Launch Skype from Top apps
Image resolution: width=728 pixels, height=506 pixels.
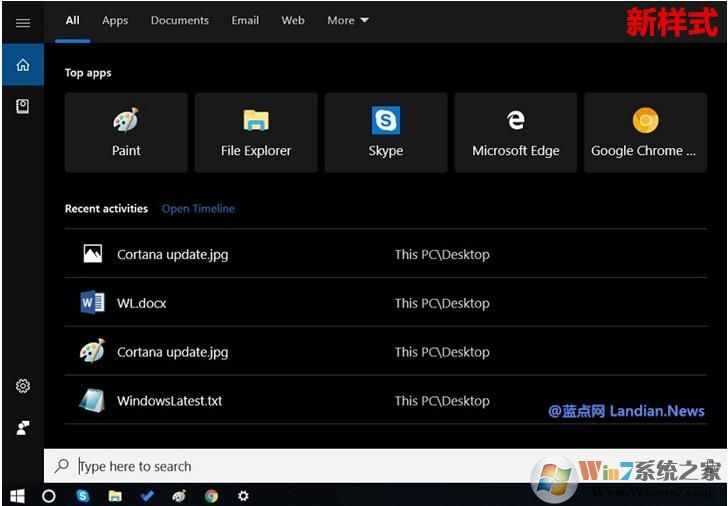pos(386,133)
